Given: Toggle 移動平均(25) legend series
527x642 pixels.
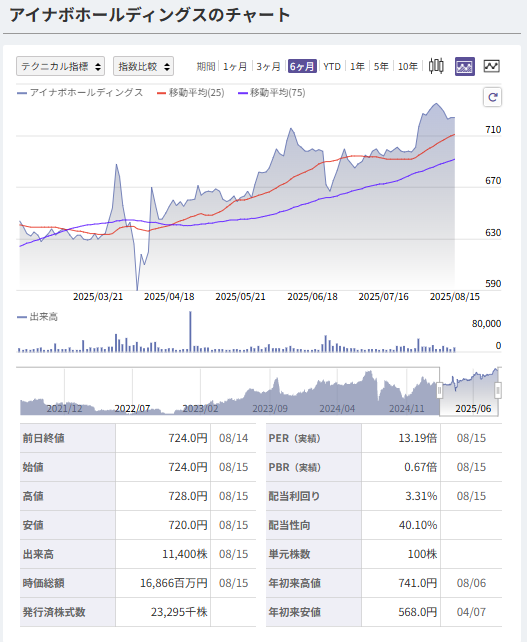Looking at the screenshot, I should (191, 93).
